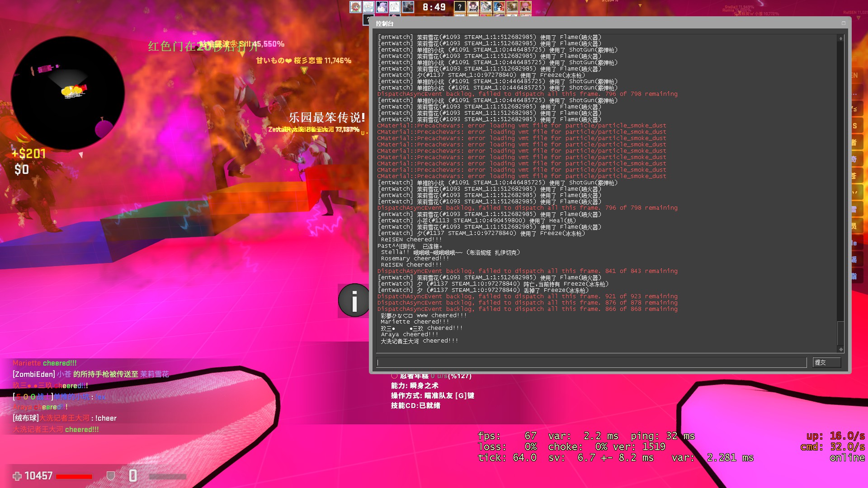Click the $0 money balance
This screenshot has height=488, width=868.
point(22,169)
